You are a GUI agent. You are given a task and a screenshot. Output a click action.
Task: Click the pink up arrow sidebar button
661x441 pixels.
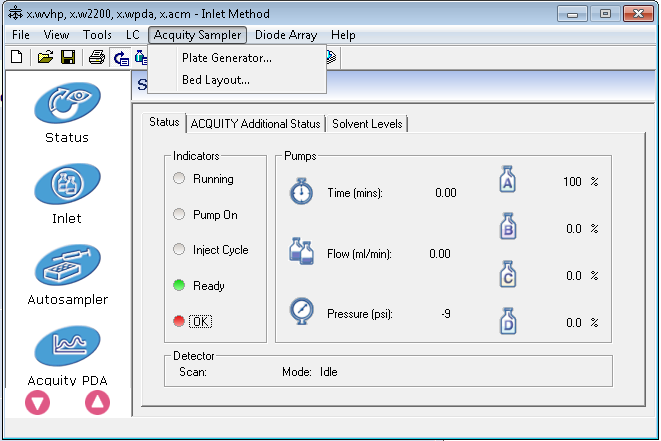[97, 403]
